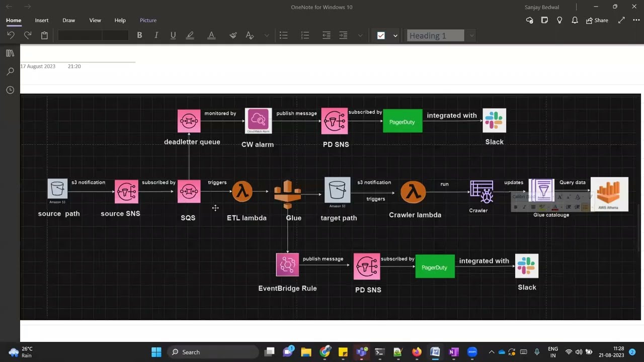Open the feed sticky note icon
Viewport: 644px width, 362px height.
click(x=544, y=20)
